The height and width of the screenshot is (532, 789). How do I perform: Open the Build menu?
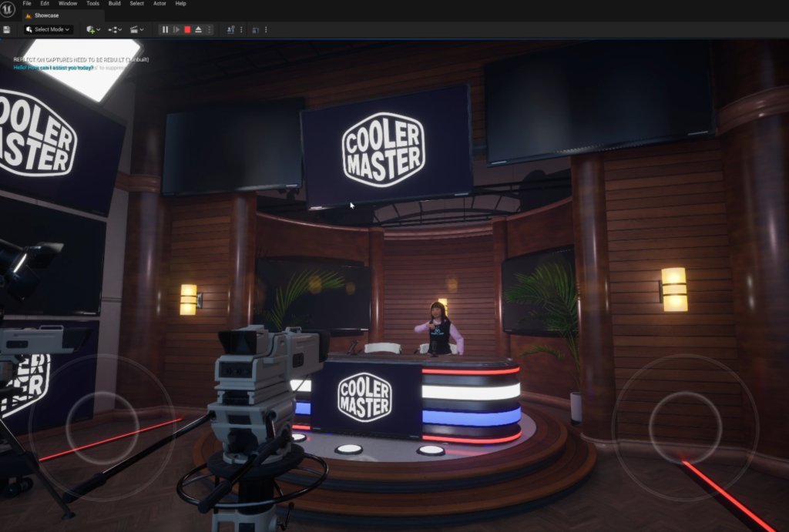tap(114, 4)
